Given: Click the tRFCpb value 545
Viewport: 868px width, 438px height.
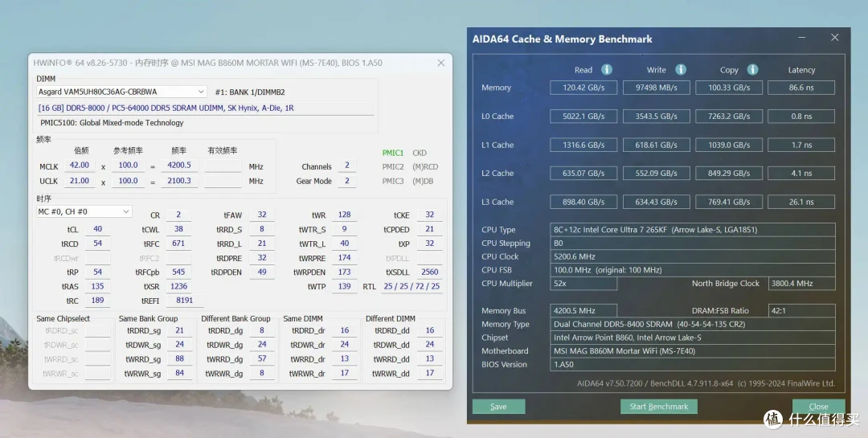Looking at the screenshot, I should click(x=178, y=272).
